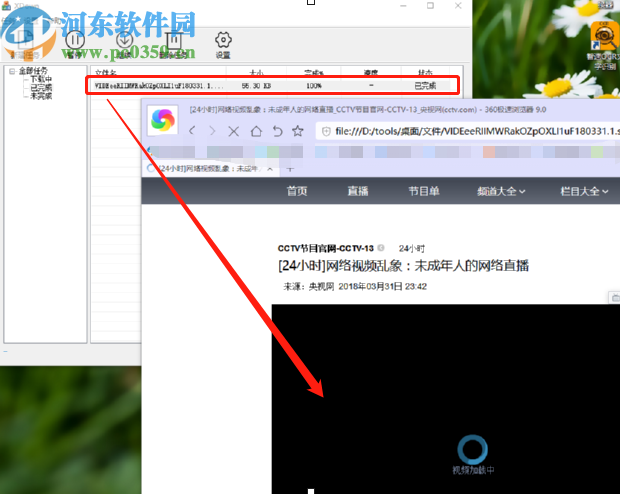The height and width of the screenshot is (494, 620).
Task: Bookmark the page with the star icon
Action: pyautogui.click(x=298, y=131)
